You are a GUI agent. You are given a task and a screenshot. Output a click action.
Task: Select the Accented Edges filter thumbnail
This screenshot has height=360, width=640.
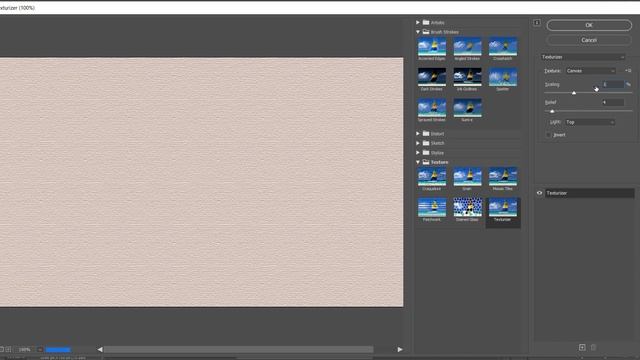[x=431, y=47]
